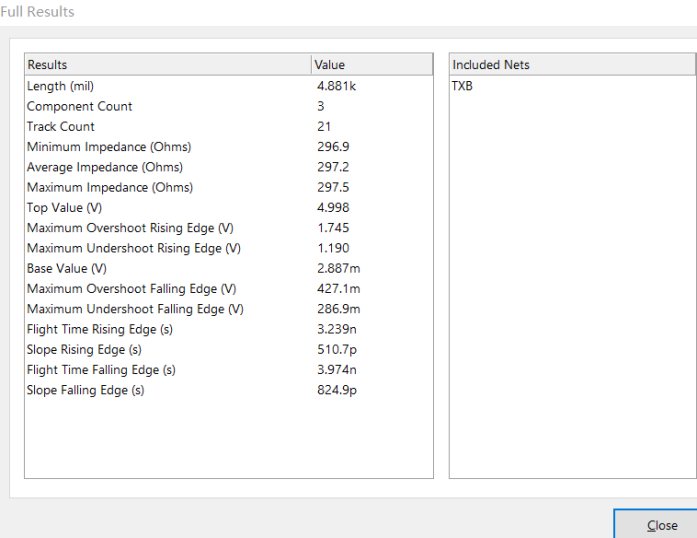Select the Maximum Impedance (Ohms) row
This screenshot has width=697, height=538.
(229, 187)
